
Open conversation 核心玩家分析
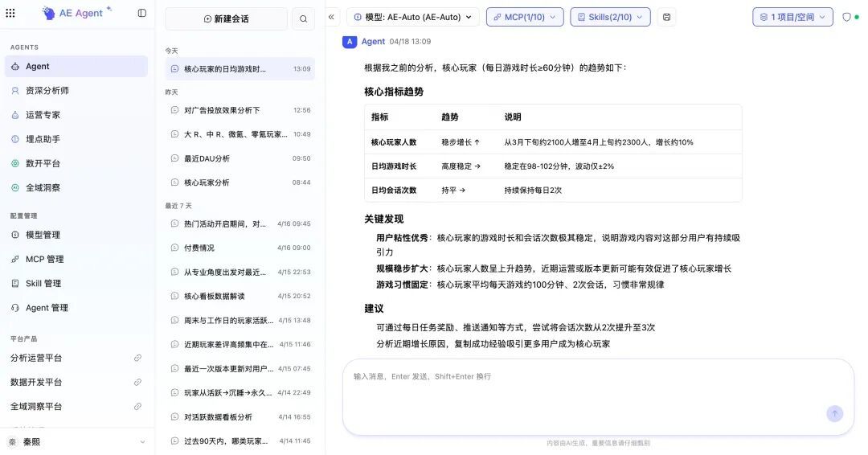click(240, 182)
